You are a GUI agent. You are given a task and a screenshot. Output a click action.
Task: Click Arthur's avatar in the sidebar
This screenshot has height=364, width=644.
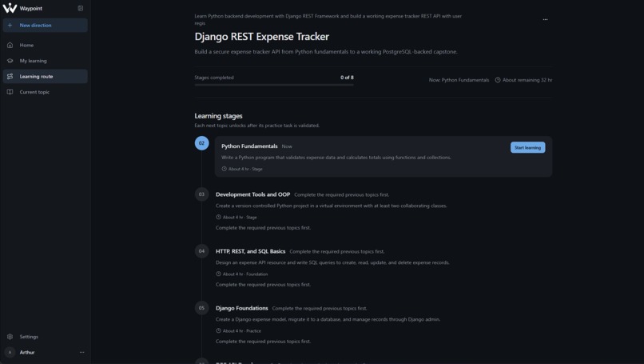(10, 352)
